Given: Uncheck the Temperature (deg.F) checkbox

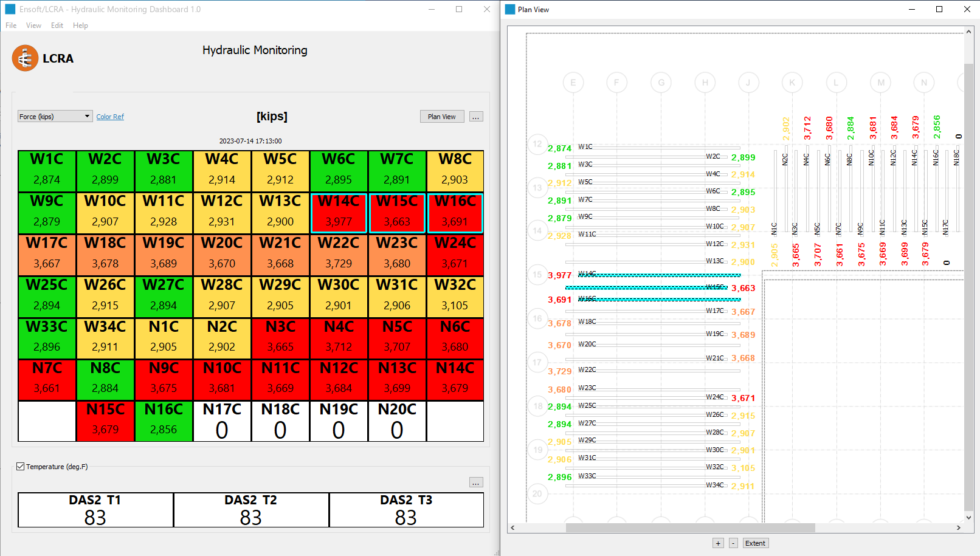Looking at the screenshot, I should [21, 466].
